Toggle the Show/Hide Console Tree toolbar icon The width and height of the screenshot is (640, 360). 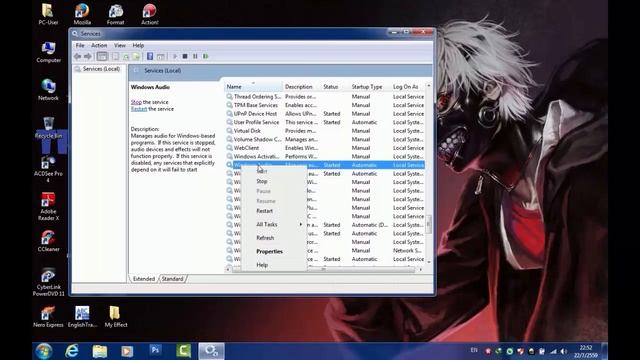(x=102, y=56)
